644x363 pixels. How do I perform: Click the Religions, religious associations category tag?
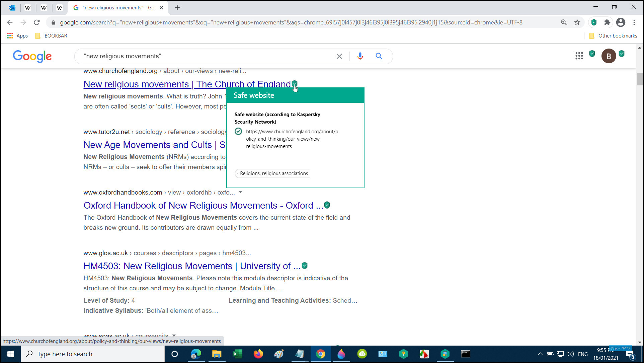tap(273, 173)
